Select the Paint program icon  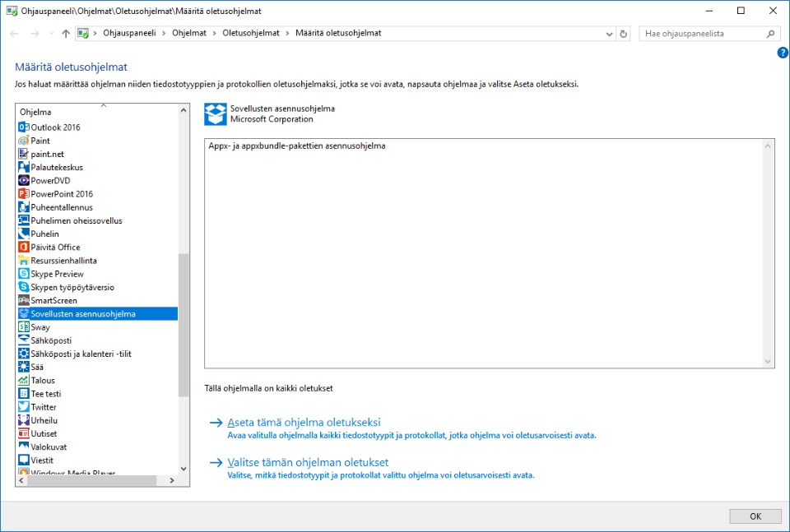[x=23, y=141]
